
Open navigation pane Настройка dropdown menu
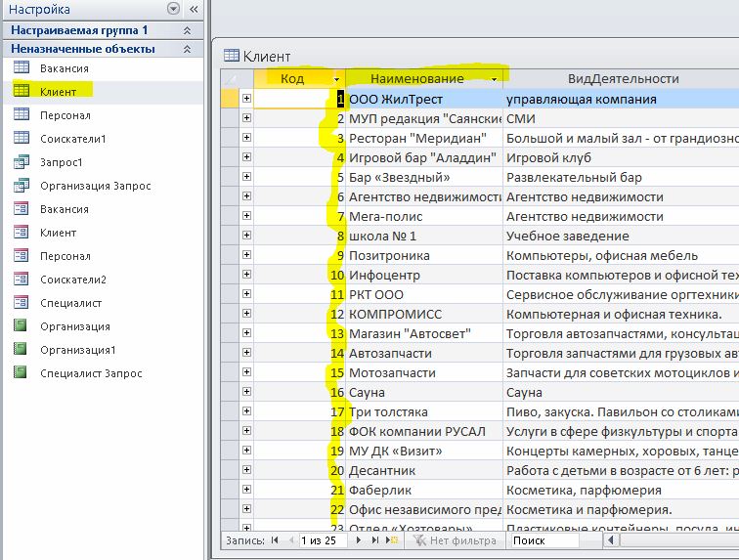(x=173, y=9)
